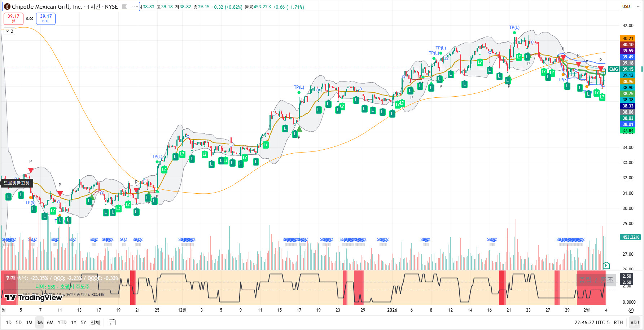Image resolution: width=644 pixels, height=330 pixels.
Task: Select the 1Y time range
Action: 74,322
